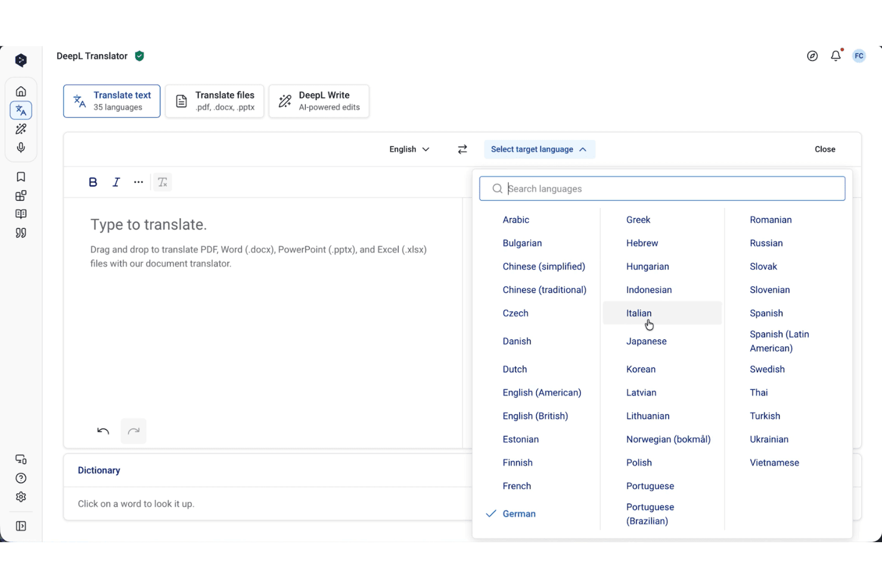This screenshot has width=882, height=588.
Task: Click the Close button
Action: pyautogui.click(x=825, y=150)
